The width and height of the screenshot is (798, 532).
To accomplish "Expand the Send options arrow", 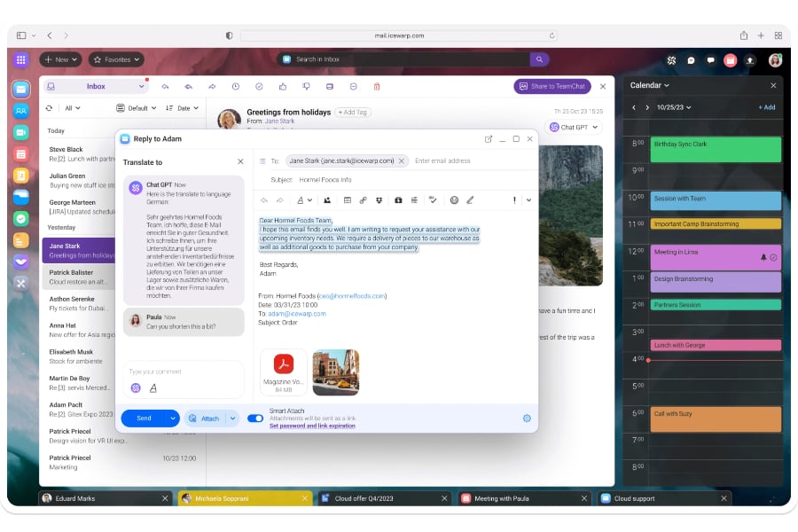I will pos(172,419).
